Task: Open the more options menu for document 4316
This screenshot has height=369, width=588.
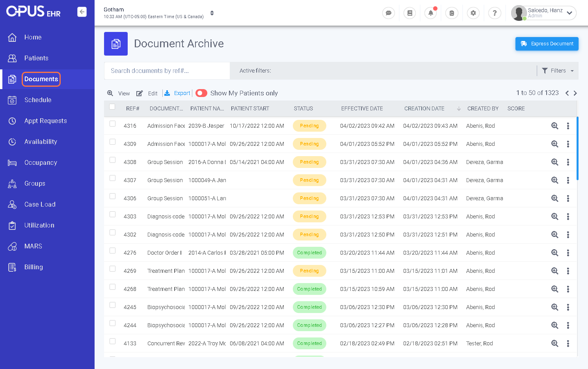Action: coord(568,126)
